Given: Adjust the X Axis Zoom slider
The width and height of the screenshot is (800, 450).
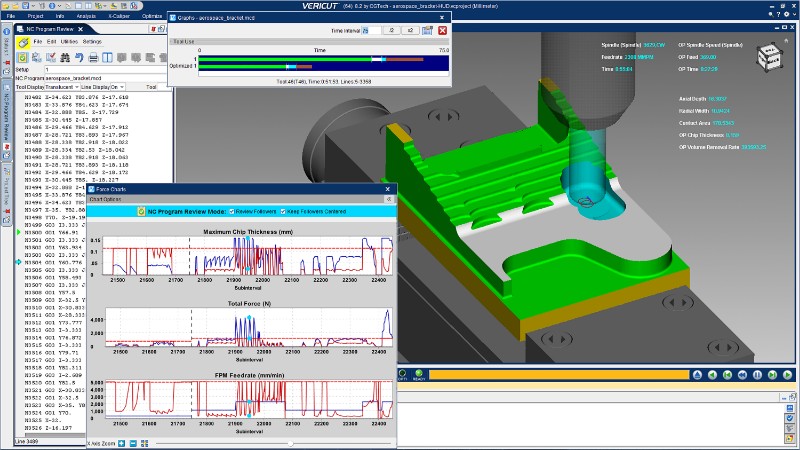Looking at the screenshot, I should pos(290,443).
